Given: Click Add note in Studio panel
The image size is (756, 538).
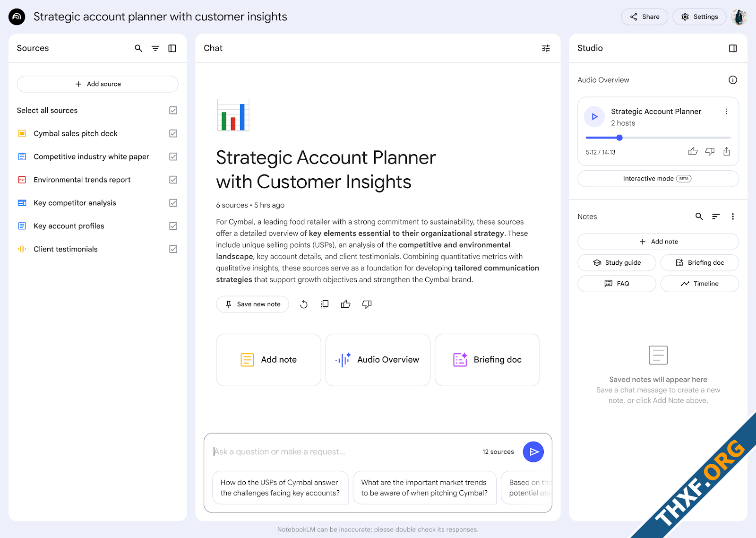Looking at the screenshot, I should point(658,242).
